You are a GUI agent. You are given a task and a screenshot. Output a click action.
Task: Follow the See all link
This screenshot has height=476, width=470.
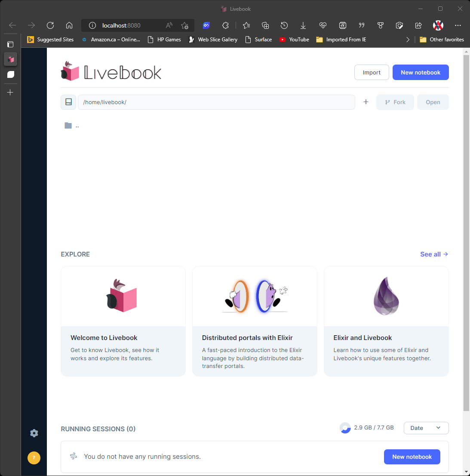click(x=434, y=254)
